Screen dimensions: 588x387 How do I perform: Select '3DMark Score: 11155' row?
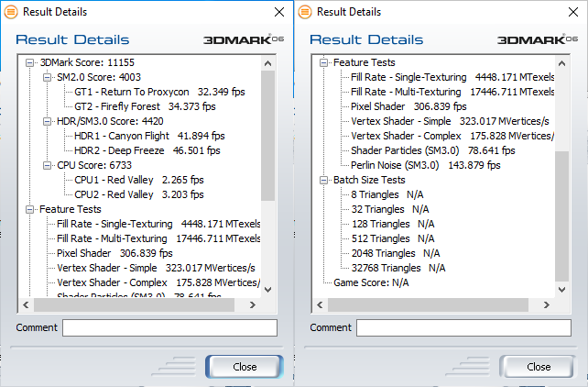pos(87,62)
